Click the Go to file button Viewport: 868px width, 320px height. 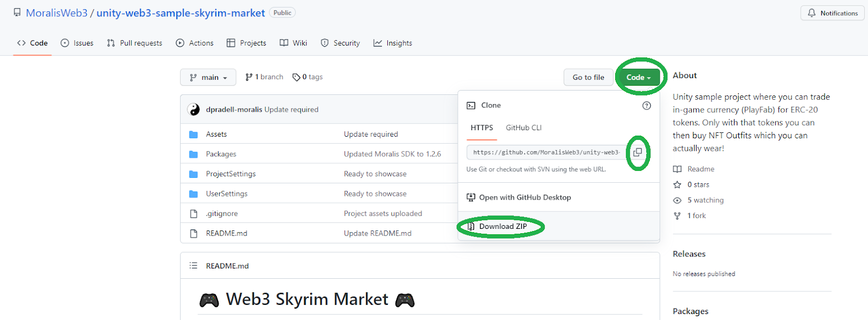[x=588, y=78]
